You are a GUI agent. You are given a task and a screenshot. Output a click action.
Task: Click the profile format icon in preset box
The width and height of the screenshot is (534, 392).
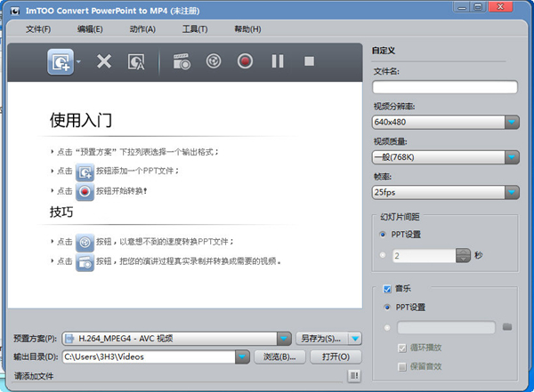point(69,339)
